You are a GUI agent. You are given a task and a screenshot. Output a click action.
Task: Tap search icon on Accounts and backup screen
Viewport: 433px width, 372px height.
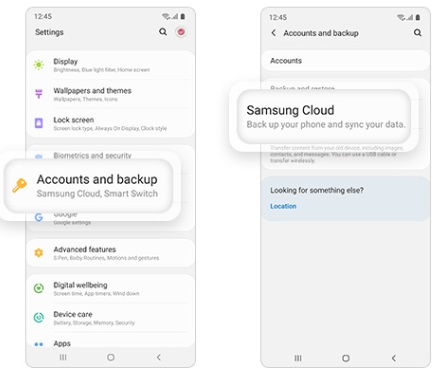coord(418,33)
